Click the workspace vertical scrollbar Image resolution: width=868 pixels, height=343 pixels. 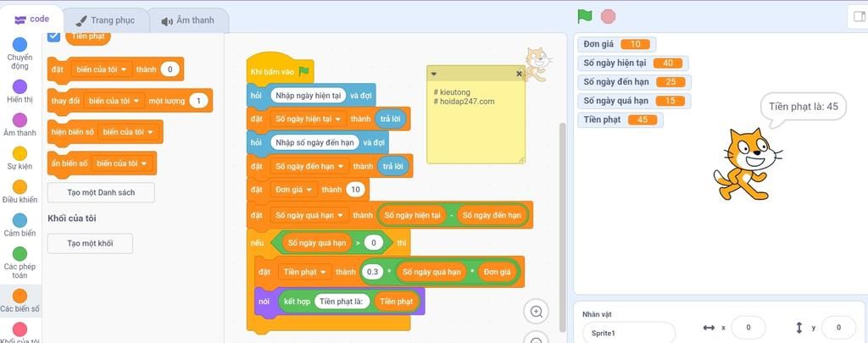[x=563, y=227]
